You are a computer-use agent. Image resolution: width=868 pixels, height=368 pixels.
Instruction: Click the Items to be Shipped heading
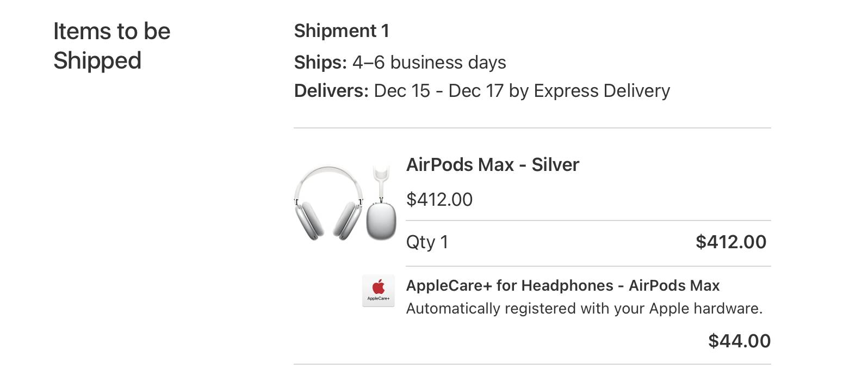point(111,46)
